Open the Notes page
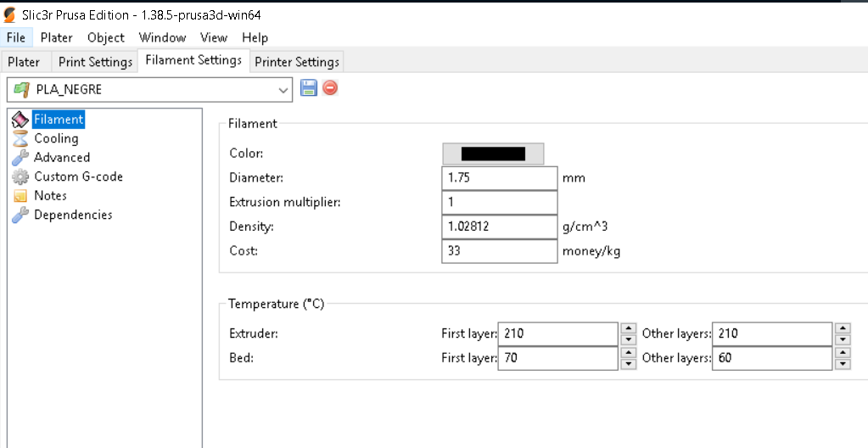This screenshot has width=868, height=448. point(50,195)
